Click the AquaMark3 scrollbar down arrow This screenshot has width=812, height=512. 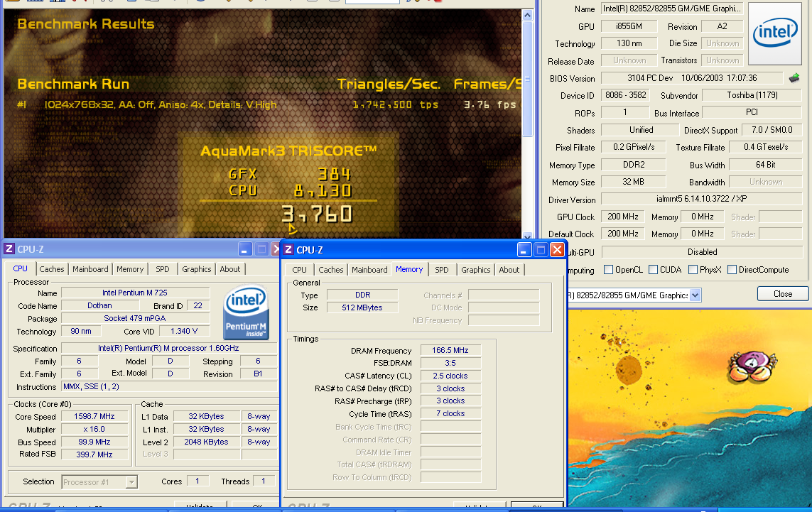tap(527, 236)
